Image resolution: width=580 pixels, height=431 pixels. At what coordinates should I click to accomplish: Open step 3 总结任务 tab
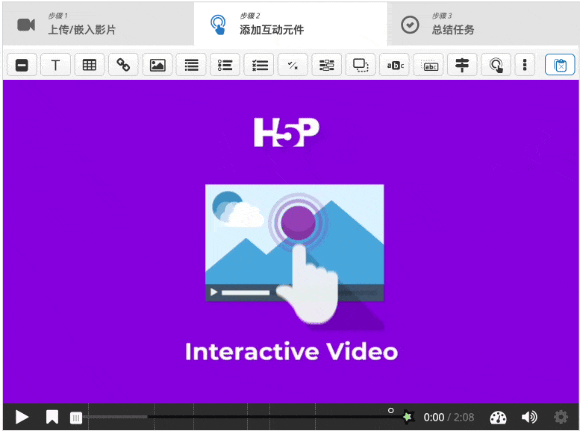[x=483, y=24]
